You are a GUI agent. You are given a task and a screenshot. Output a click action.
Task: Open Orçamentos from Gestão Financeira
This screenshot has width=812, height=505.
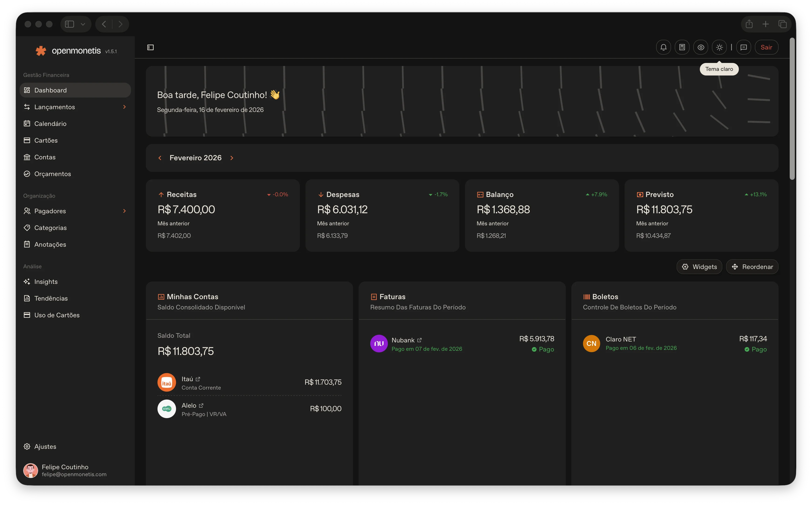(52, 174)
